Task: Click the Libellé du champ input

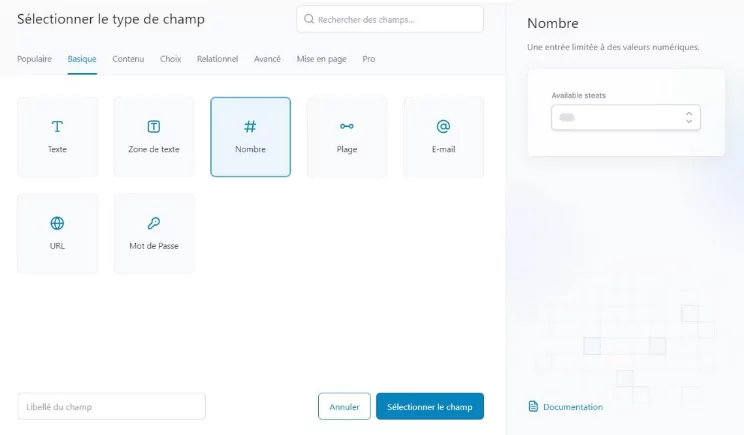Action: [x=111, y=407]
